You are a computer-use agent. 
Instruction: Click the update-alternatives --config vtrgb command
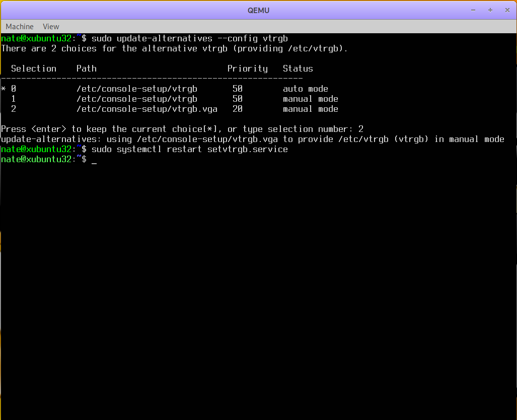coord(189,39)
